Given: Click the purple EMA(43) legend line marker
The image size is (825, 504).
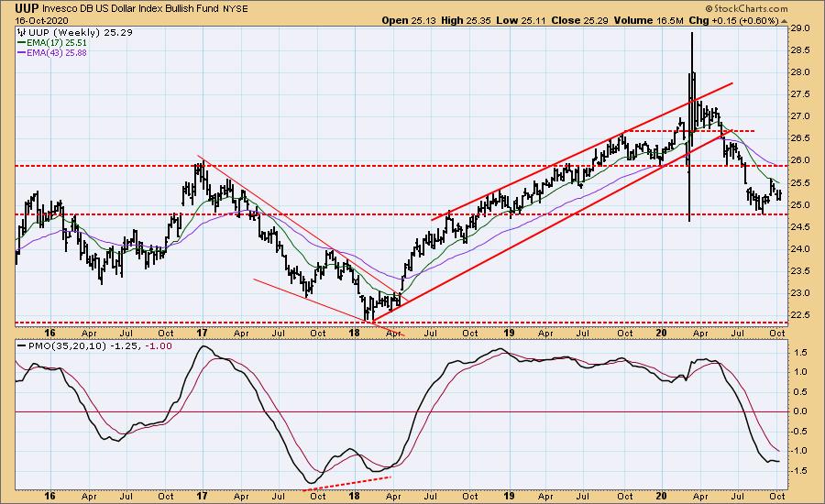Looking at the screenshot, I should pyautogui.click(x=22, y=52).
